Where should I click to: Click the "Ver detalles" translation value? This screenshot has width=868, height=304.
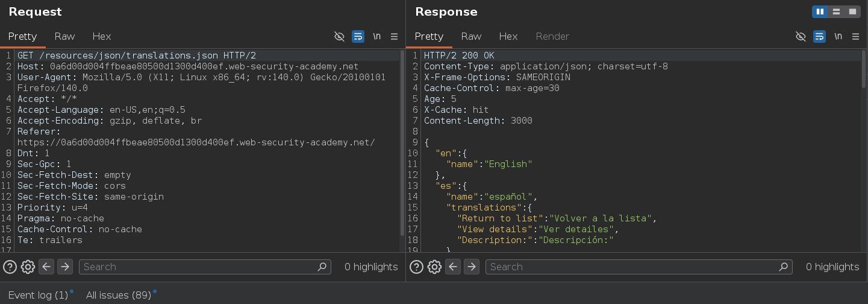(x=576, y=229)
